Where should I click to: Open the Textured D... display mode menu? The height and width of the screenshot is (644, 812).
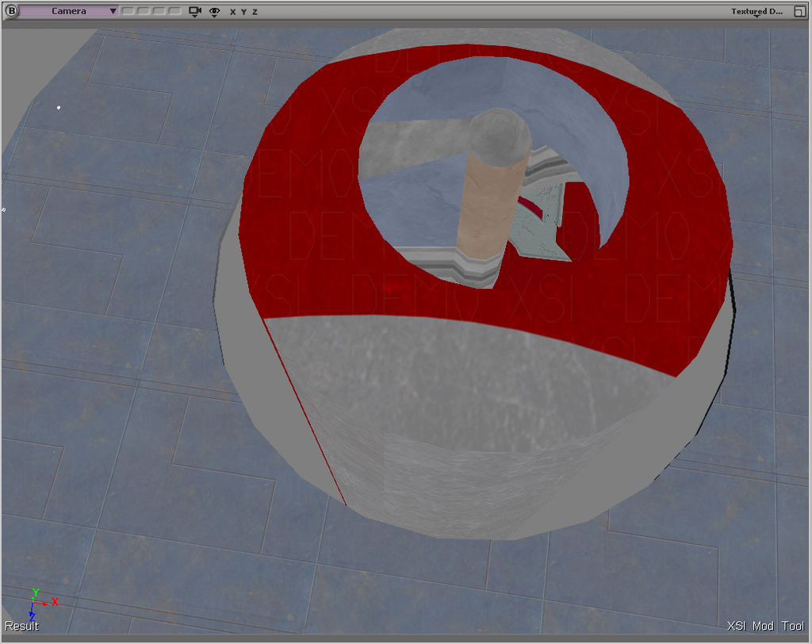click(x=756, y=11)
